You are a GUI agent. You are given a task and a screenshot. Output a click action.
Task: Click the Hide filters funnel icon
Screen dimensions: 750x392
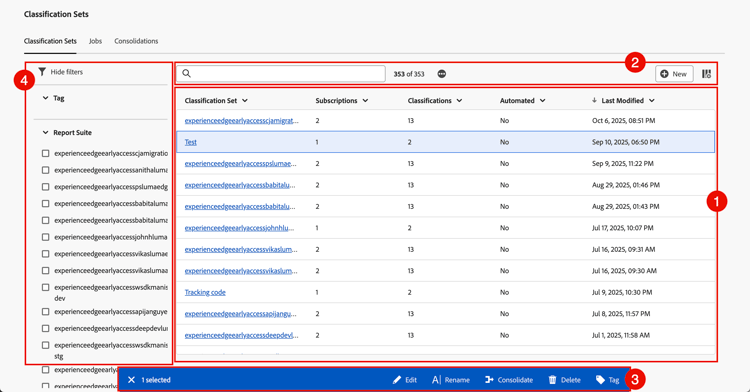[x=42, y=72]
